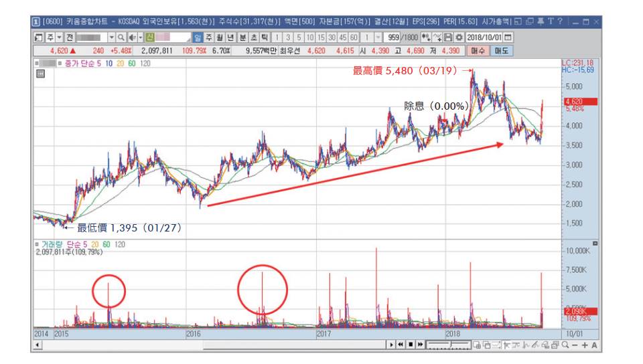Choose the 1 interval button
643x364 pixels.
point(277,37)
